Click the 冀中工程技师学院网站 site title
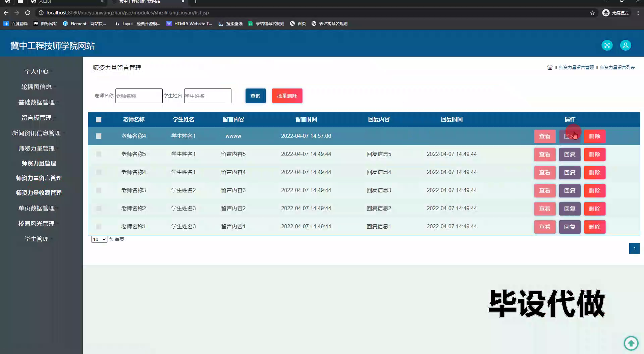Image resolution: width=644 pixels, height=354 pixels. coord(53,46)
